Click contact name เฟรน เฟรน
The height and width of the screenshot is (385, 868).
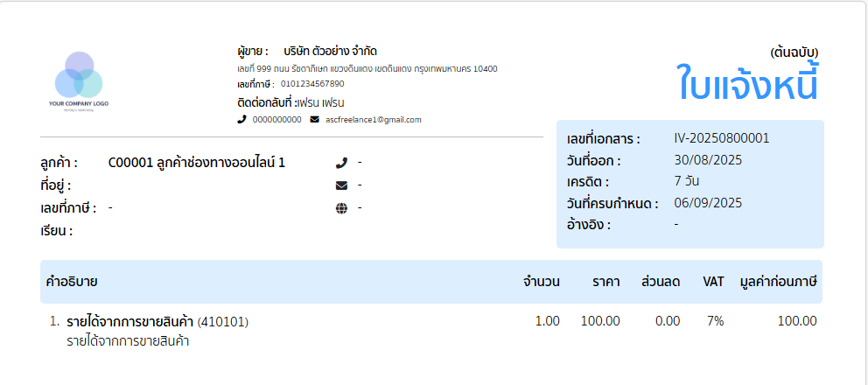tap(321, 103)
